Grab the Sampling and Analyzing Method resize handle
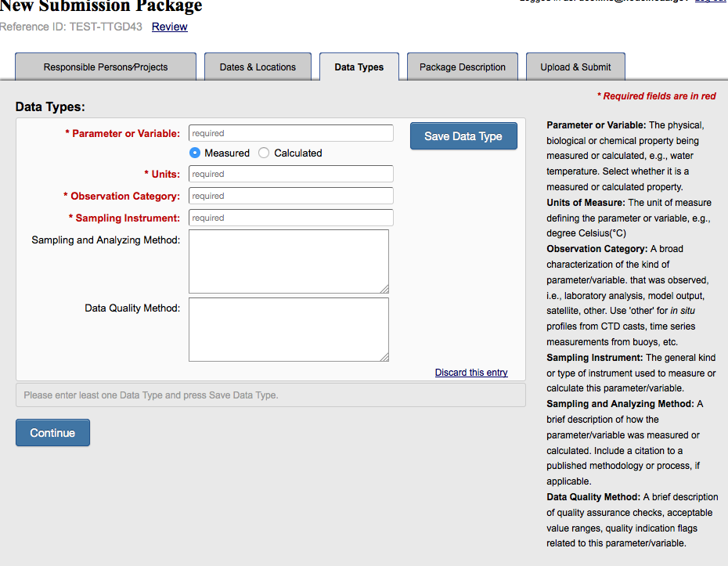Viewport: 728px width, 566px height. 384,289
